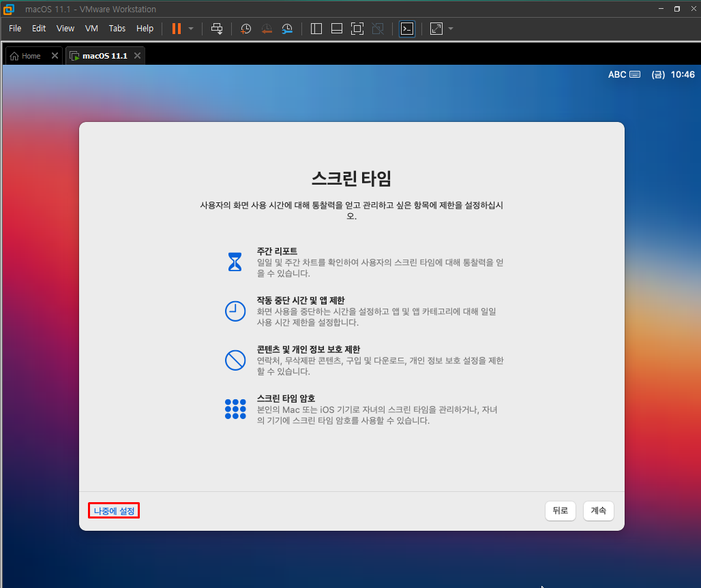Enter full screen mode icon
Viewport: 701px width, 588px height.
357,29
